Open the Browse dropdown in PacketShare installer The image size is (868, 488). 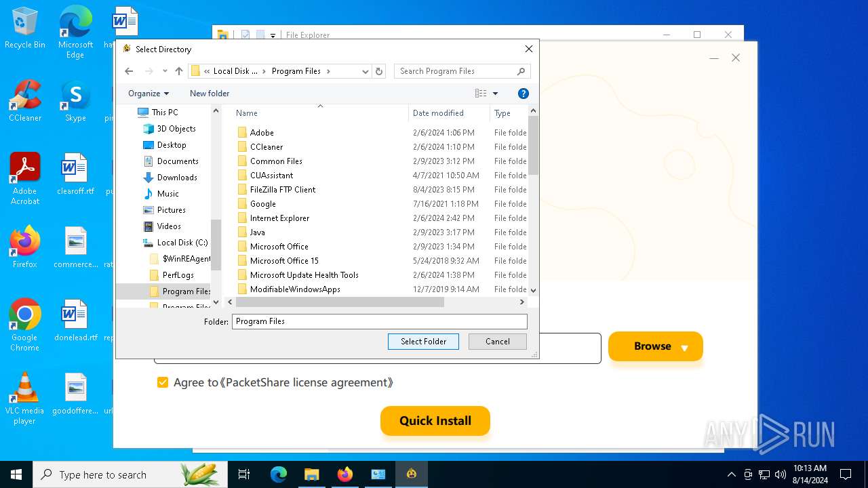coord(655,346)
